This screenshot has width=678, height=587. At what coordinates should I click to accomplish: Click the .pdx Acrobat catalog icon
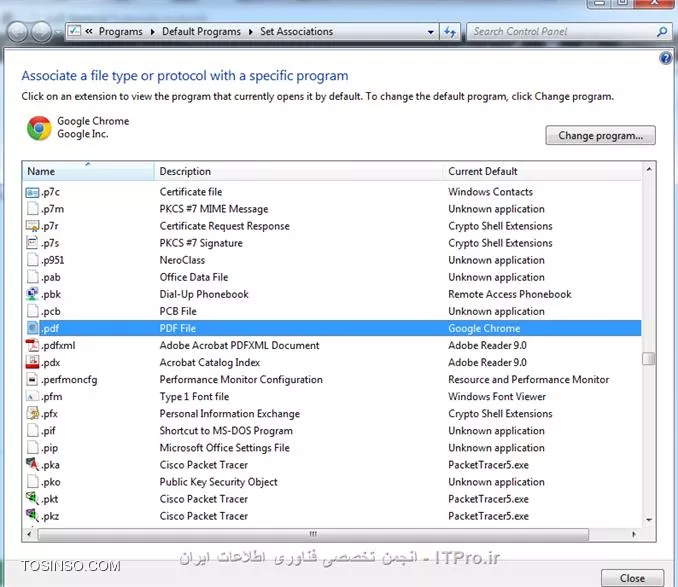click(x=32, y=363)
